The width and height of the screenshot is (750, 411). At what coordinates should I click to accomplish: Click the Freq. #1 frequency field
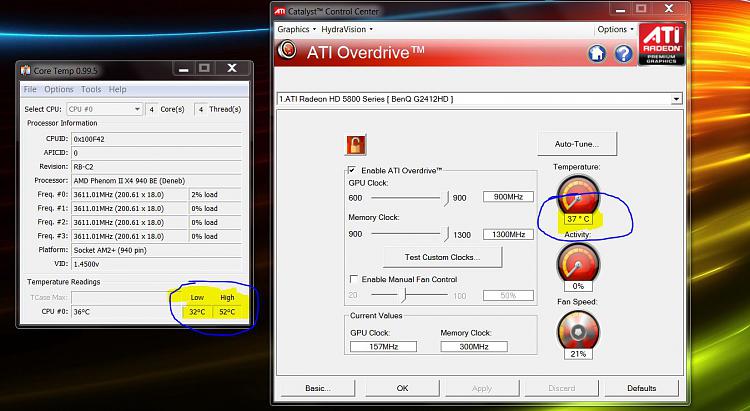[x=130, y=209]
